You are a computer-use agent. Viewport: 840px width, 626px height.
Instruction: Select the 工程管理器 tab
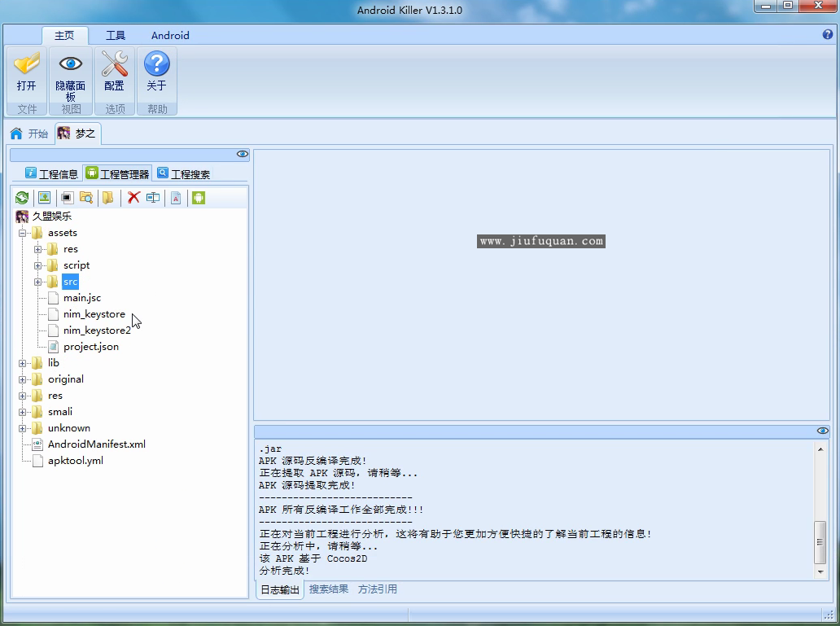pyautogui.click(x=118, y=173)
